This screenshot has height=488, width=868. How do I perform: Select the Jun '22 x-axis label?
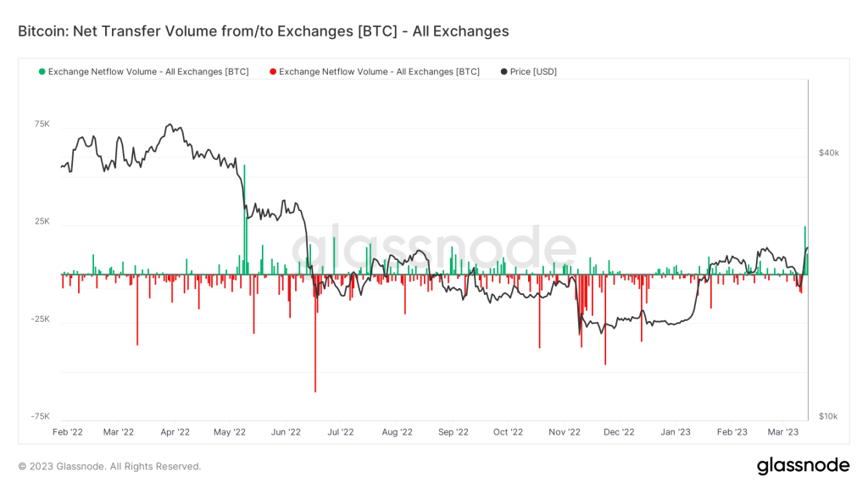click(286, 432)
